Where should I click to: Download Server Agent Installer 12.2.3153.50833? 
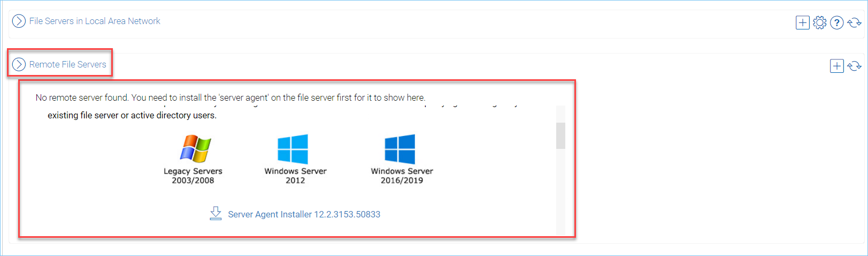point(304,214)
